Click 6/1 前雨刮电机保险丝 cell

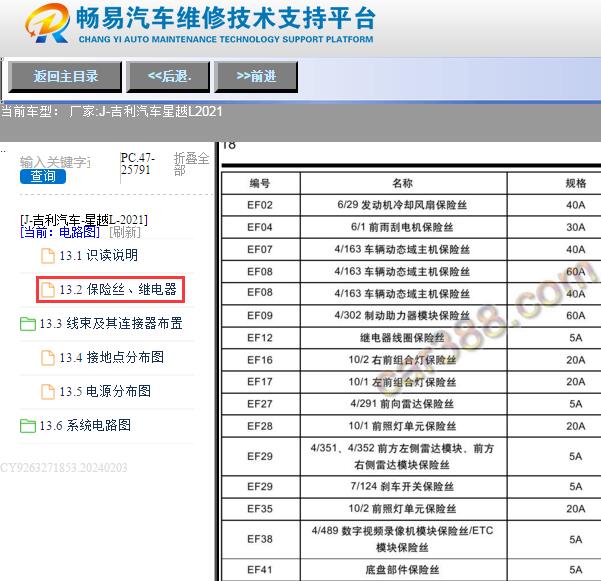(x=403, y=227)
